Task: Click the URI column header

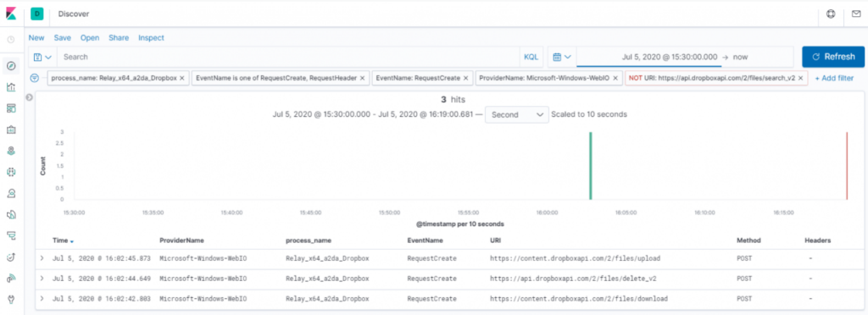Action: pos(495,241)
